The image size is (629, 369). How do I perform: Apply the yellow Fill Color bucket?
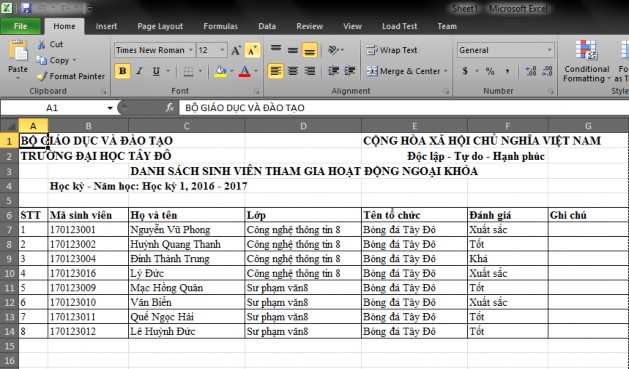pyautogui.click(x=220, y=71)
